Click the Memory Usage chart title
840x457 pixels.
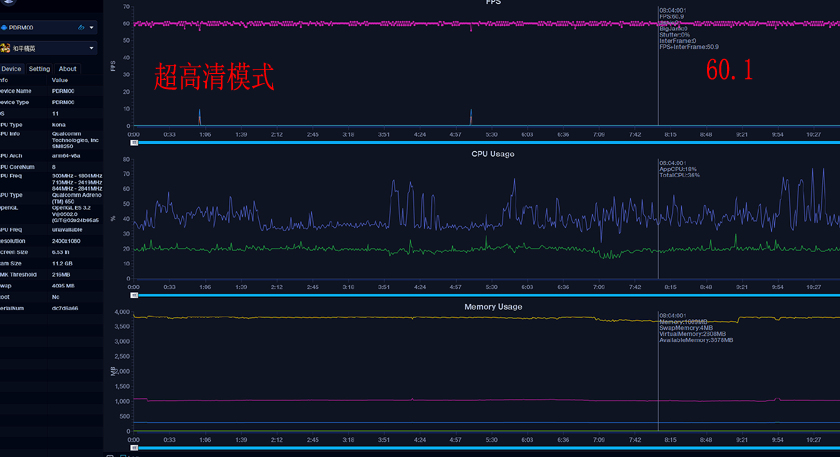click(x=493, y=306)
